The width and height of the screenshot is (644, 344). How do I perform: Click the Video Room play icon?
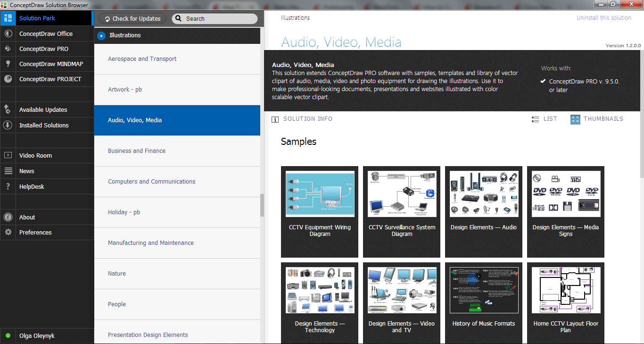(8, 156)
